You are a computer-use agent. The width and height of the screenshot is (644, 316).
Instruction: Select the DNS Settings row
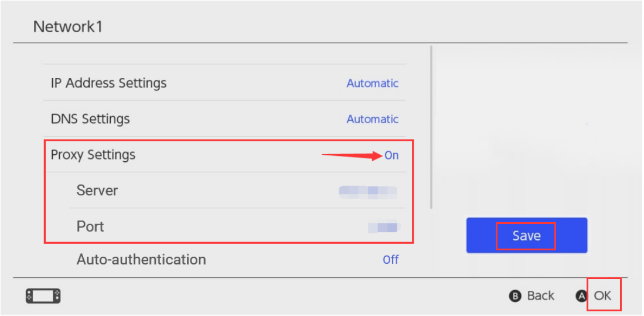pyautogui.click(x=224, y=119)
